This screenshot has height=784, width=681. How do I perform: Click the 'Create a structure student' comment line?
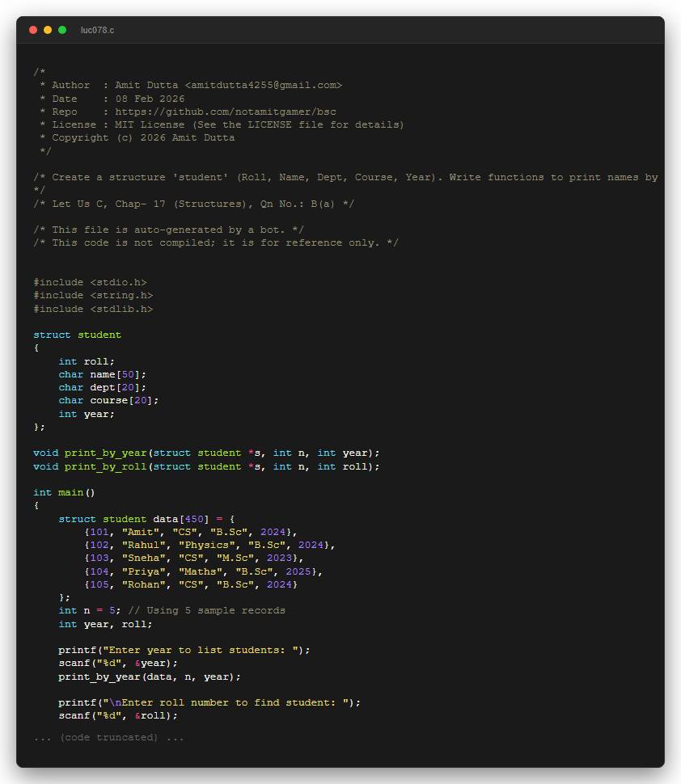tap(345, 177)
